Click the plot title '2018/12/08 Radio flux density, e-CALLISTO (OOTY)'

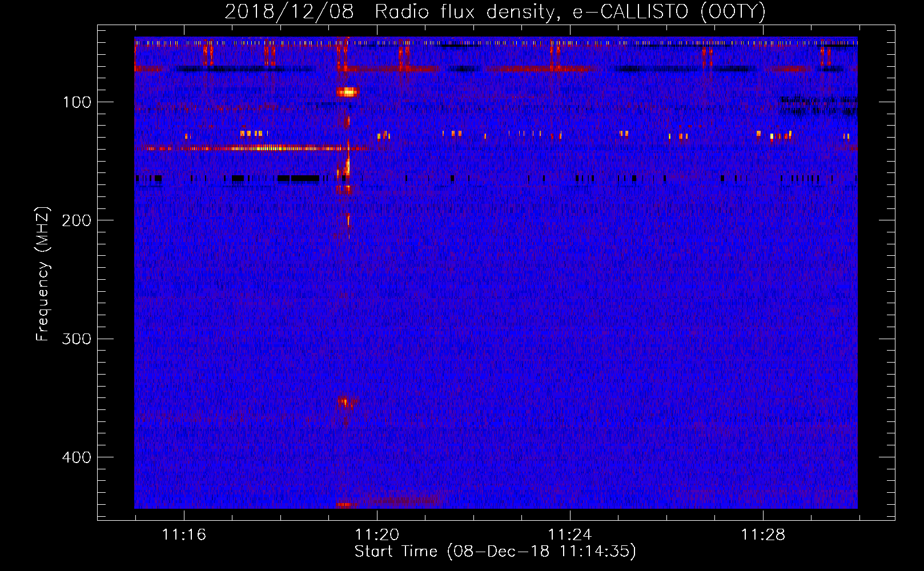(x=495, y=11)
